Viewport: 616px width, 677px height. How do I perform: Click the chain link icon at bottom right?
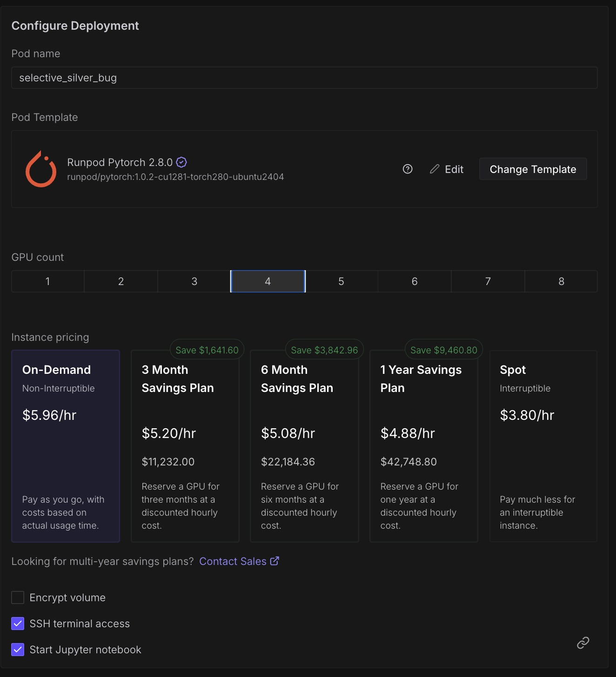pyautogui.click(x=583, y=643)
